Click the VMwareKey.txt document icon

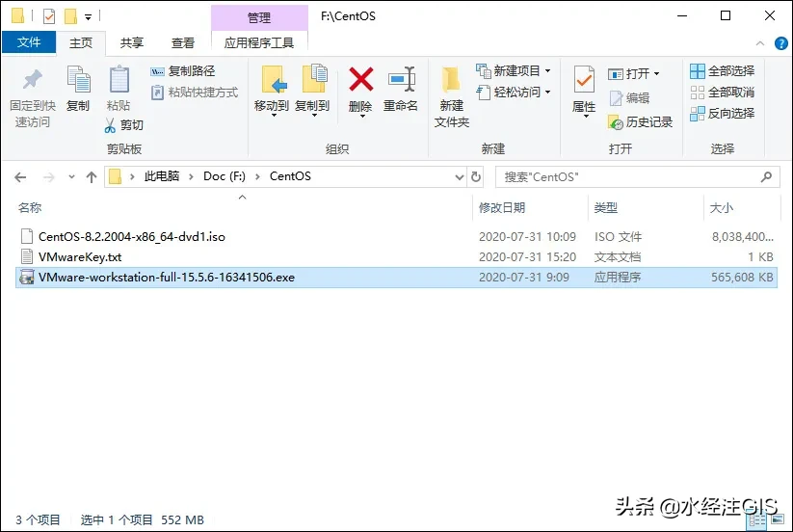point(27,257)
